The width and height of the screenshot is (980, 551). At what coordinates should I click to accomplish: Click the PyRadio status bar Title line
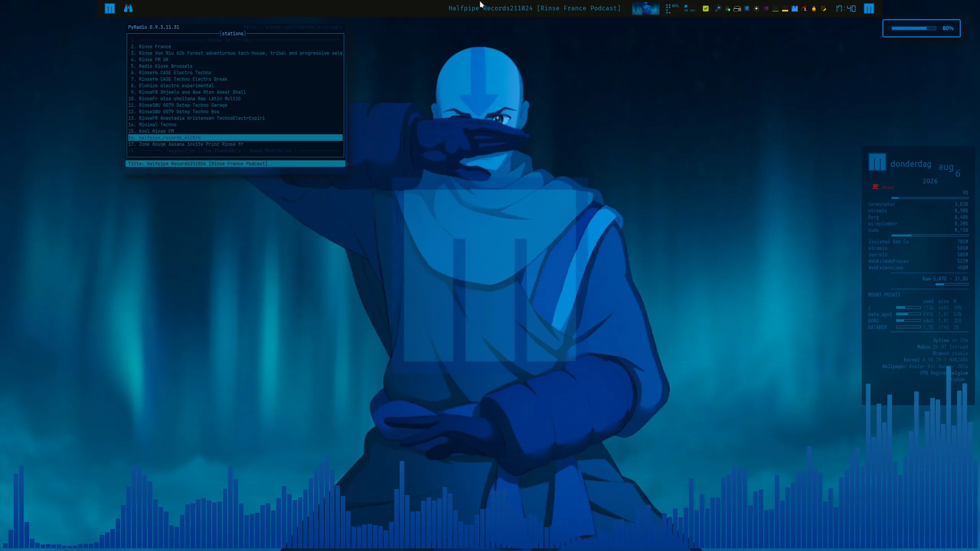[235, 164]
